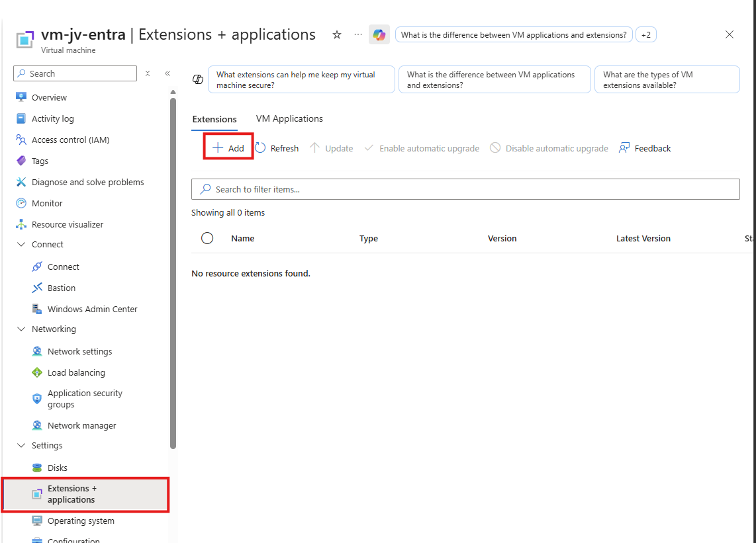Click Enable automatic upgrade

click(422, 148)
